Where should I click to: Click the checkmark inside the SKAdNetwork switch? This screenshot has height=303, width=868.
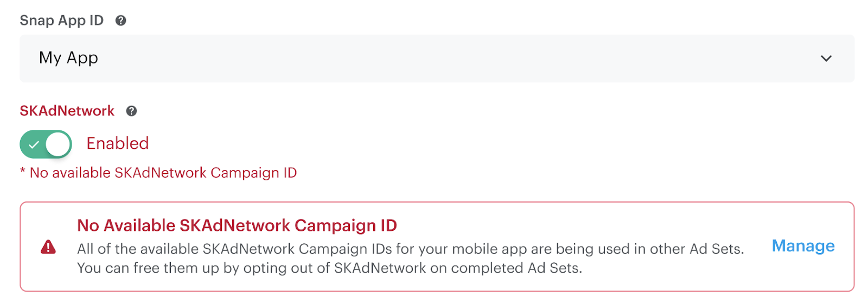point(34,145)
